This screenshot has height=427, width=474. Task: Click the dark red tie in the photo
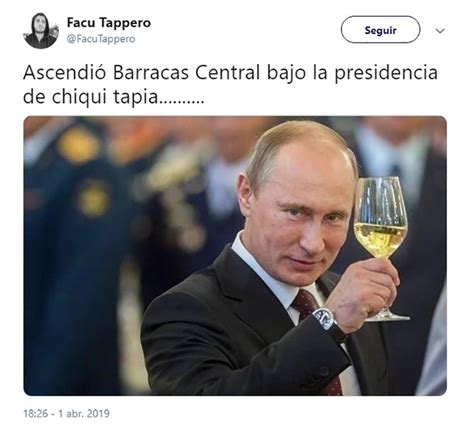pos(304,304)
